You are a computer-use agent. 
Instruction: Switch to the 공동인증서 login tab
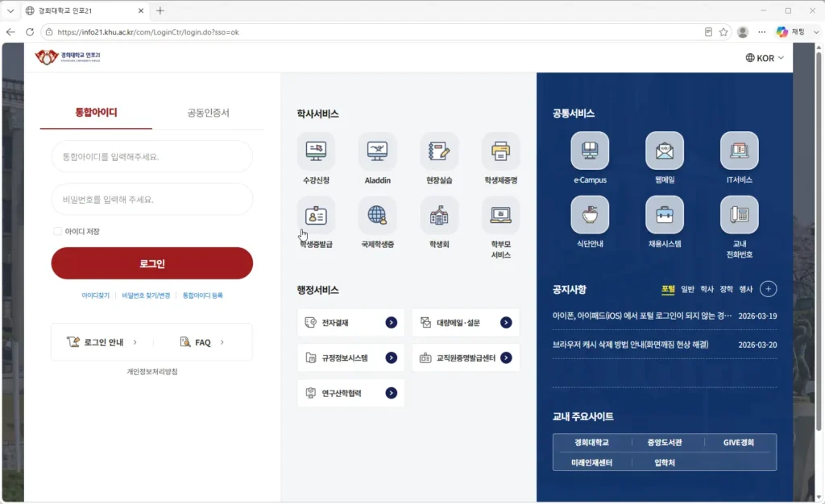click(209, 113)
